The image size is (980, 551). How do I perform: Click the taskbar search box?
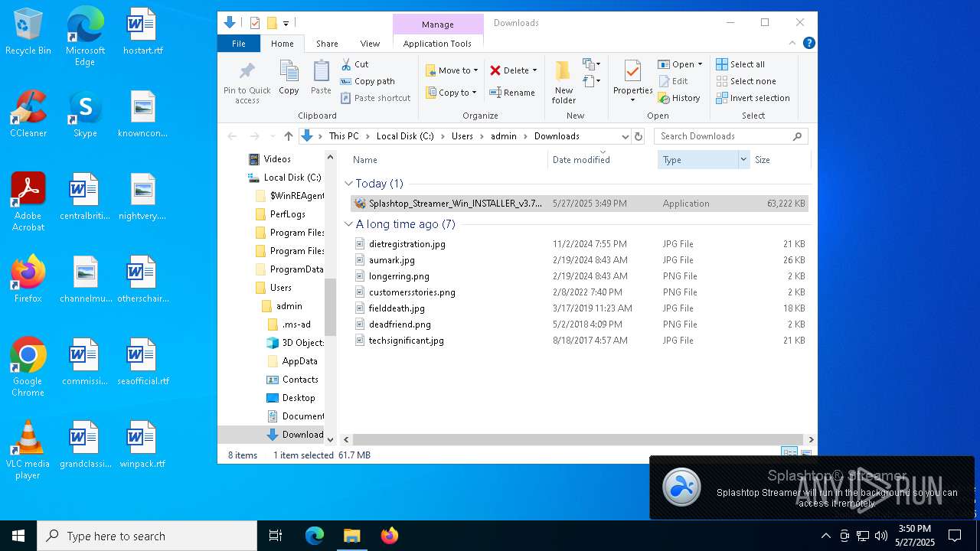point(147,536)
